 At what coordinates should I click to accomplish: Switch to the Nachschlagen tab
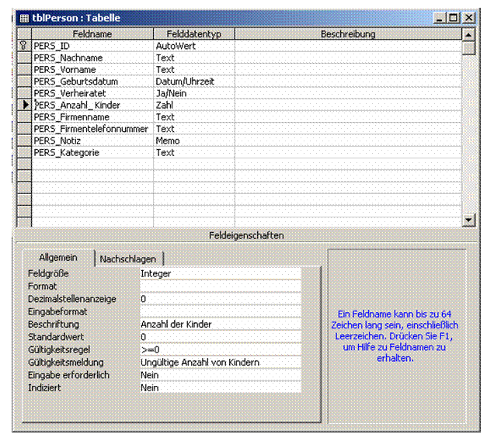[128, 259]
